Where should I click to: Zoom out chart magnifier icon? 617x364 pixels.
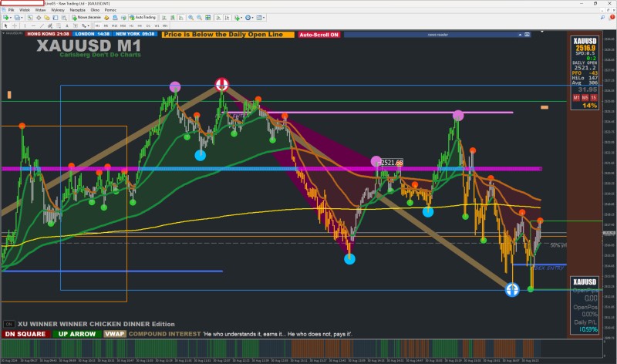(x=200, y=17)
